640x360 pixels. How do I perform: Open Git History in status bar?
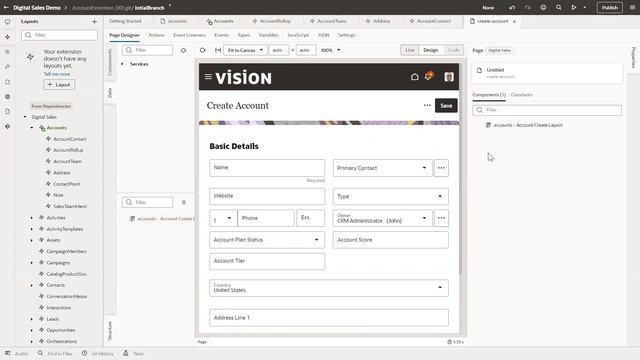click(x=98, y=353)
